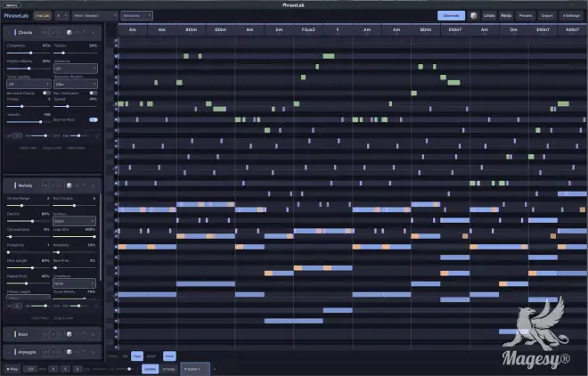The image size is (588, 376).
Task: Open the Electronic genre dropdown
Action: [136, 15]
